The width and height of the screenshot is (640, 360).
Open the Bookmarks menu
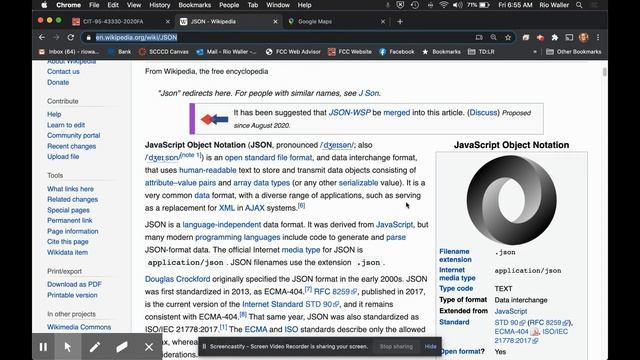(195, 5)
